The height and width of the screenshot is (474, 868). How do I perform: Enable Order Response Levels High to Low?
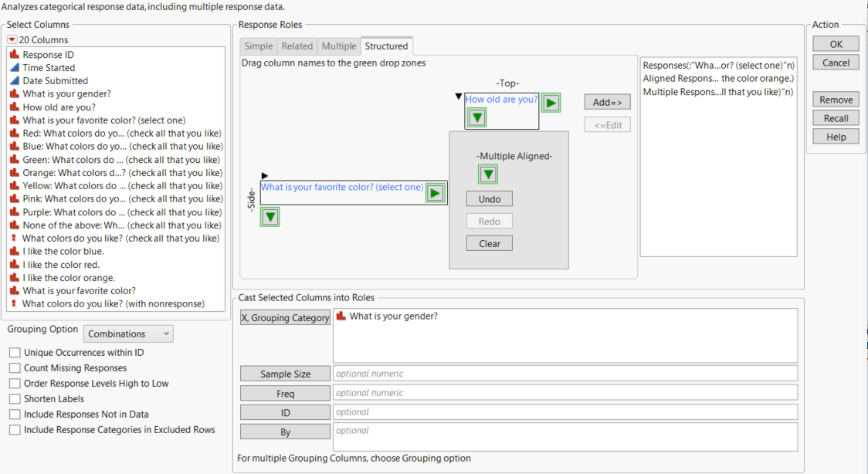coord(14,384)
